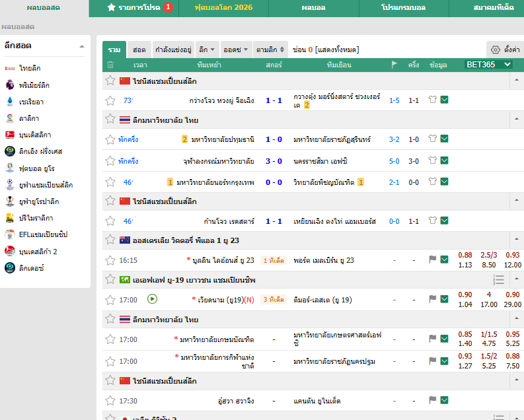Open the ลาลีกา league icon
Screen dimensions: 524x420
pos(10,118)
